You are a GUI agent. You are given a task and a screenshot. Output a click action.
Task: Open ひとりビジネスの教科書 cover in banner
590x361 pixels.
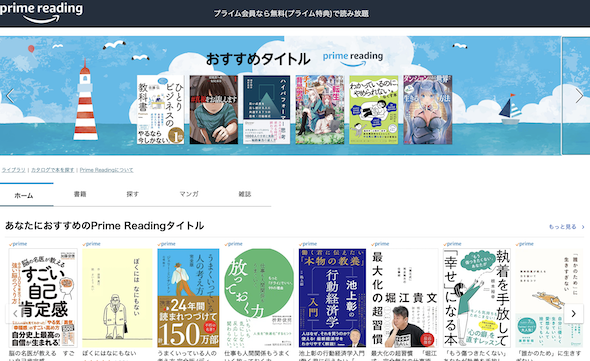tap(161, 110)
